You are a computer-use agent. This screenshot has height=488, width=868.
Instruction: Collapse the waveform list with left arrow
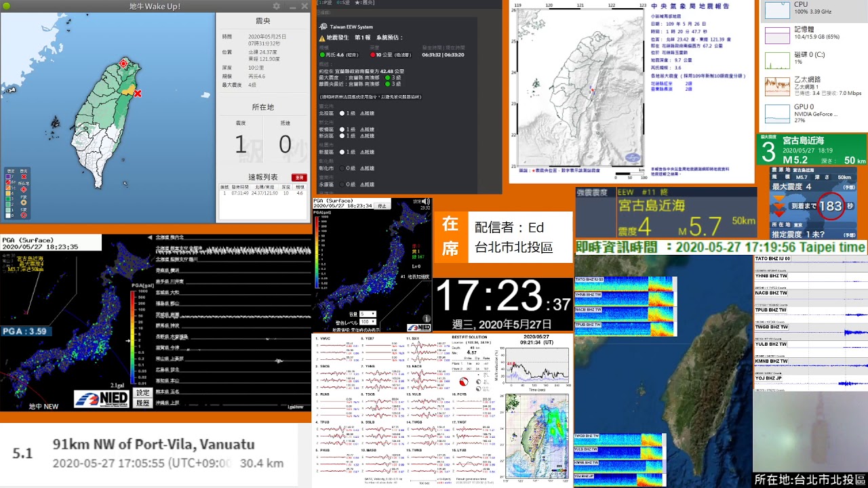click(149, 238)
